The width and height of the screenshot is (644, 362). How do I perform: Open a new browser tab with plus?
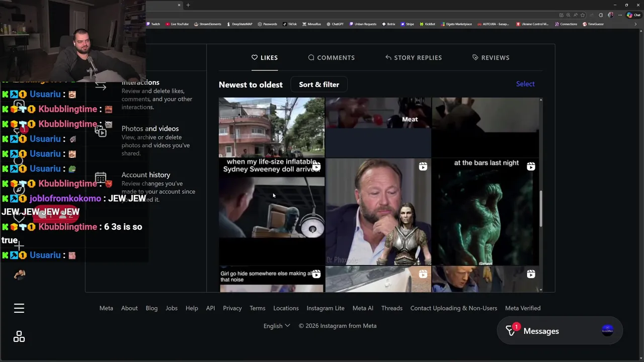pyautogui.click(x=188, y=5)
